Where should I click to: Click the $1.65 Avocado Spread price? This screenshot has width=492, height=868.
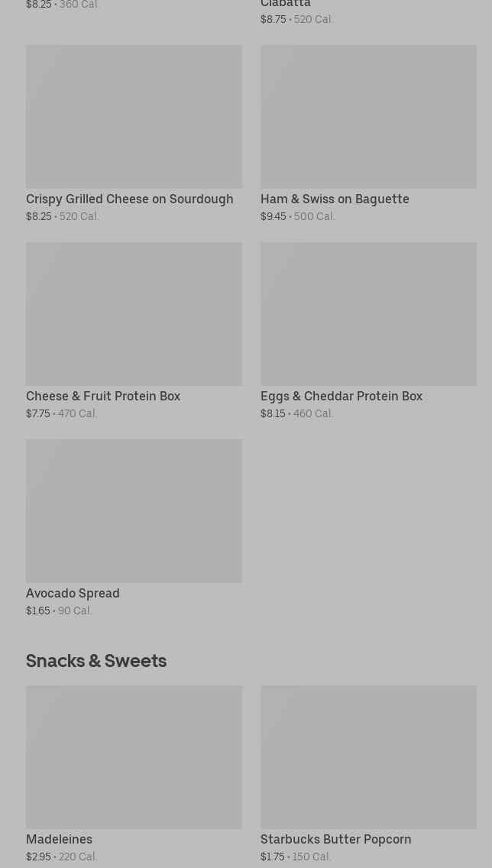pos(38,611)
